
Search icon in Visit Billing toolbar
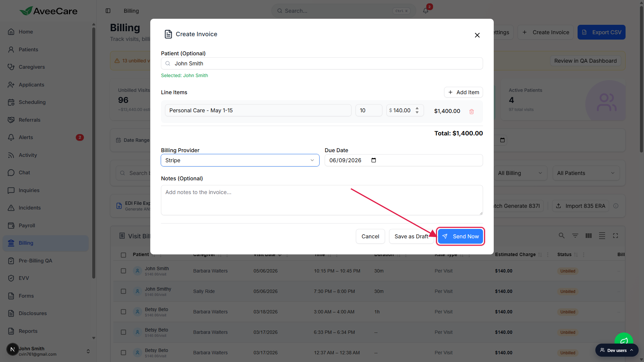[561, 236]
